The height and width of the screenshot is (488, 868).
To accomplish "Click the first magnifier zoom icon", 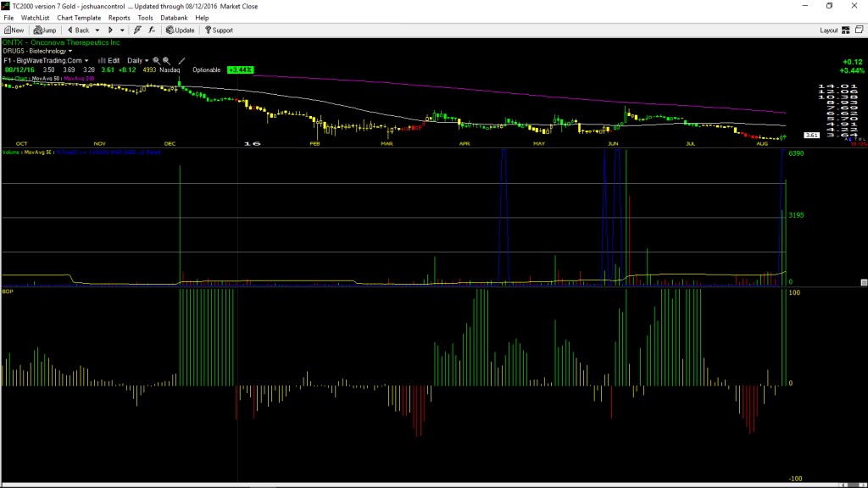I will (156, 61).
